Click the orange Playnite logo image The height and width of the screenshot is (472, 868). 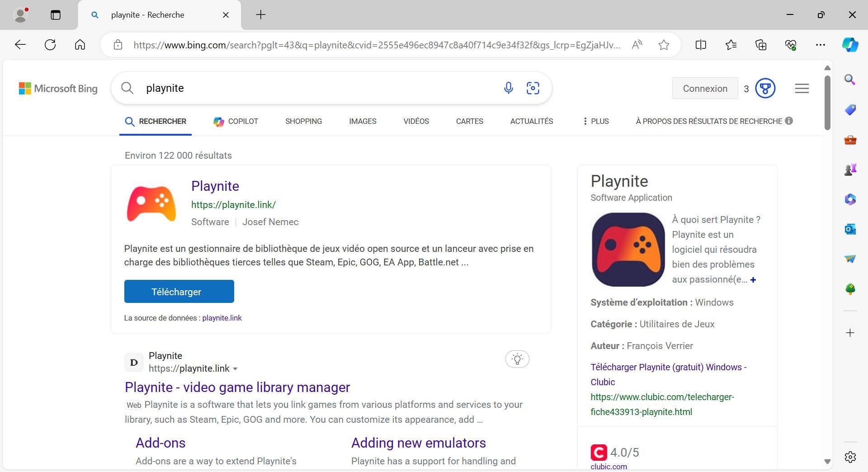[151, 204]
